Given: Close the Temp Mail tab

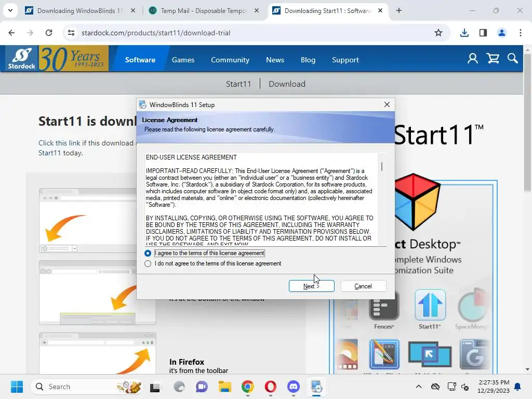Looking at the screenshot, I should pyautogui.click(x=257, y=10).
